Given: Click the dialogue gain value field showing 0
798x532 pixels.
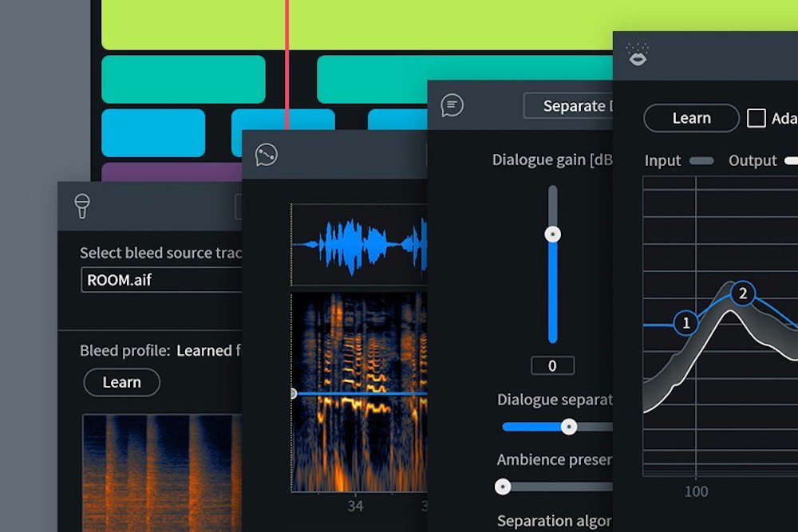Looking at the screenshot, I should click(551, 365).
